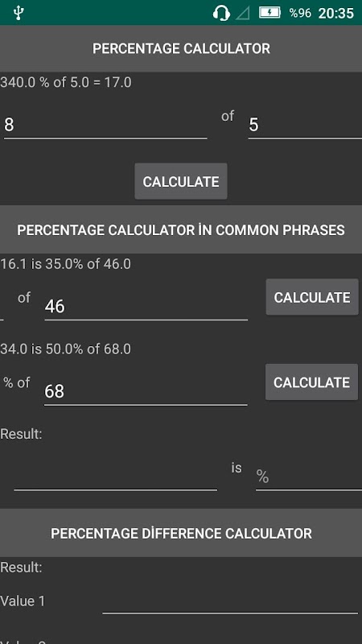
Task: Tap the PERCENTAGE CALCULATOR header
Action: (181, 48)
